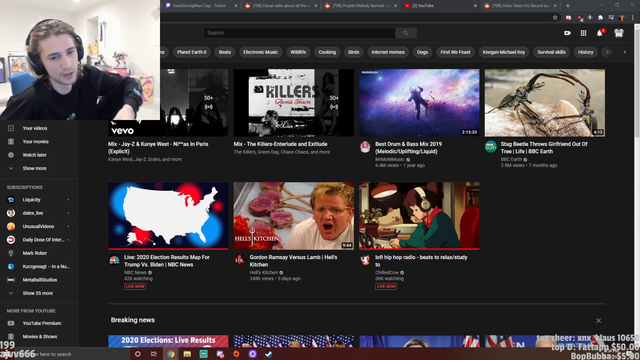The width and height of the screenshot is (640, 360).
Task: Click the YouTube search field
Action: (x=299, y=33)
